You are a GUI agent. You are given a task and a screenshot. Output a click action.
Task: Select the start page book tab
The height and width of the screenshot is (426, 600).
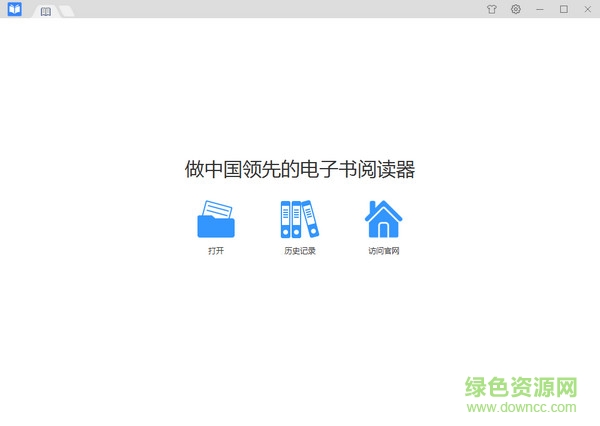tap(45, 11)
